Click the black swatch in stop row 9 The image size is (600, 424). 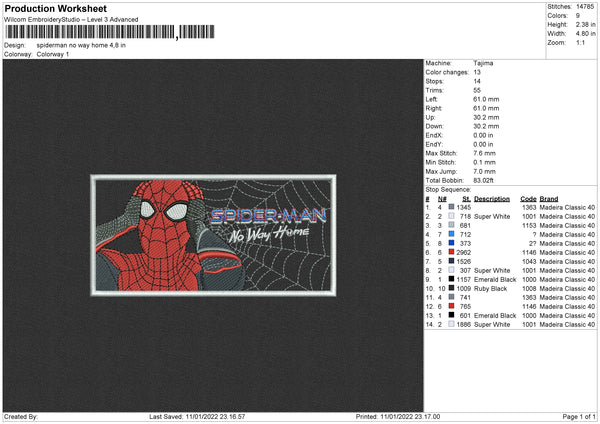click(451, 279)
